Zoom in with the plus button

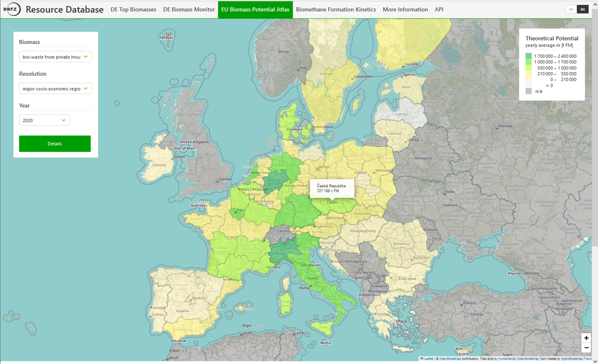(586, 338)
